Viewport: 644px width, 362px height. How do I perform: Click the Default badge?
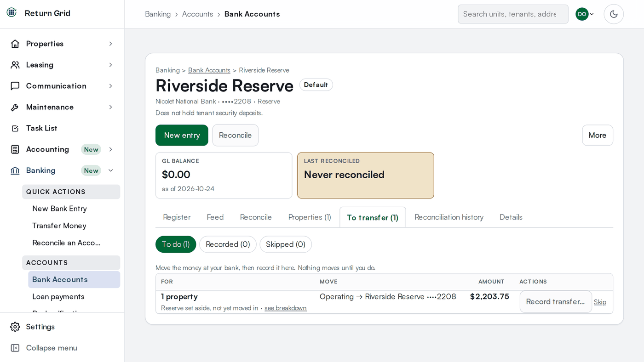(x=316, y=85)
